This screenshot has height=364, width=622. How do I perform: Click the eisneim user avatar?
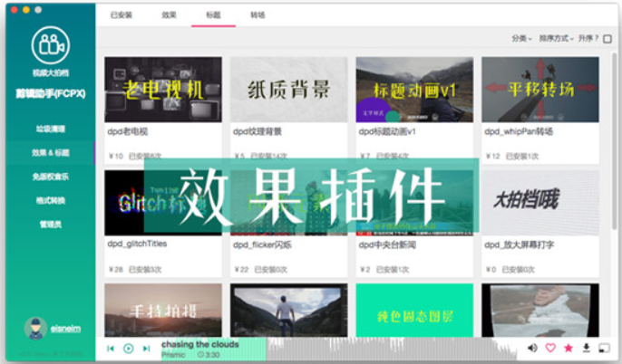point(36,328)
